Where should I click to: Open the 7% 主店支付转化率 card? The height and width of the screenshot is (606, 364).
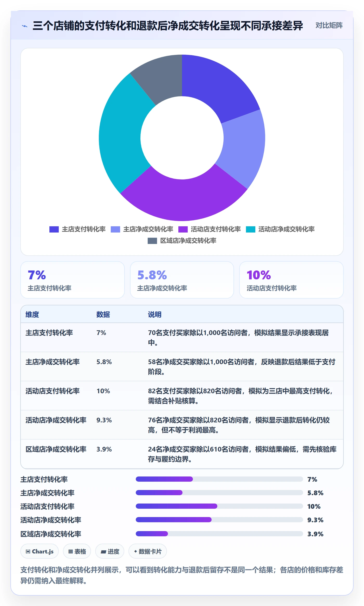click(x=73, y=280)
